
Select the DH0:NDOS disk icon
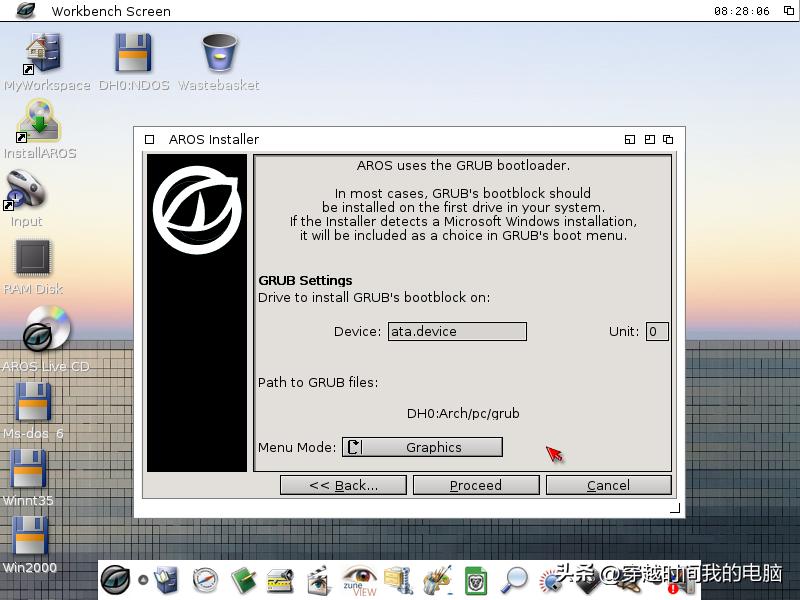(131, 50)
